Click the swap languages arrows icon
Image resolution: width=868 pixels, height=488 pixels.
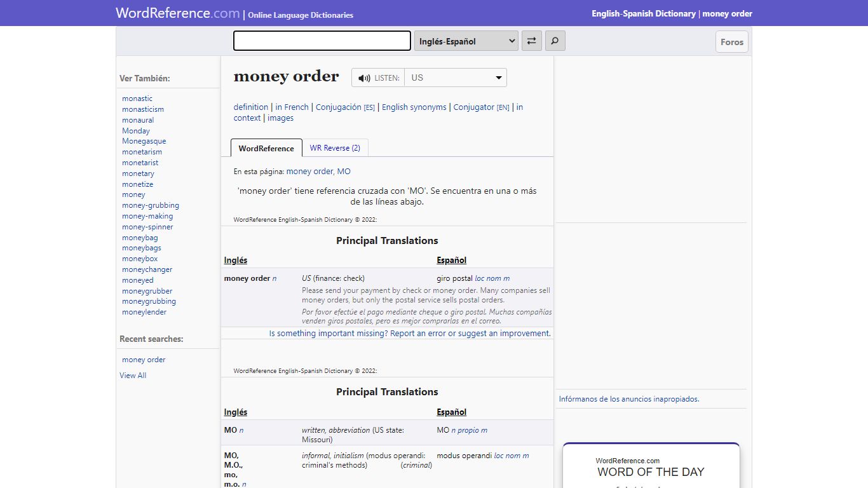[x=531, y=41]
